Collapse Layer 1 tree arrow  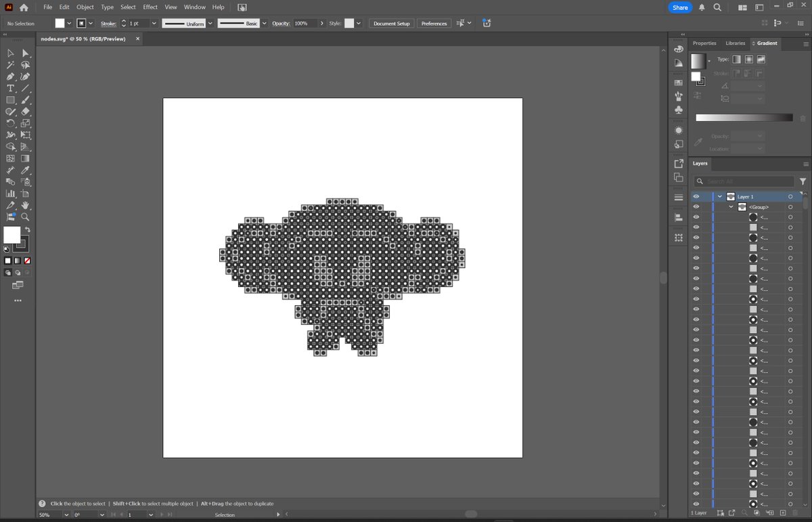tap(720, 196)
